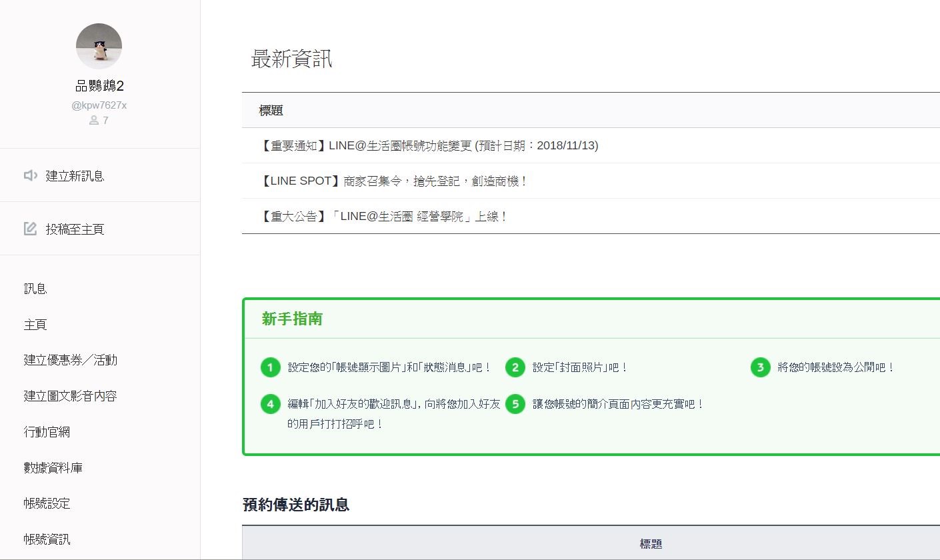Click the 新手指南 heading
This screenshot has height=560, width=940.
pyautogui.click(x=292, y=319)
